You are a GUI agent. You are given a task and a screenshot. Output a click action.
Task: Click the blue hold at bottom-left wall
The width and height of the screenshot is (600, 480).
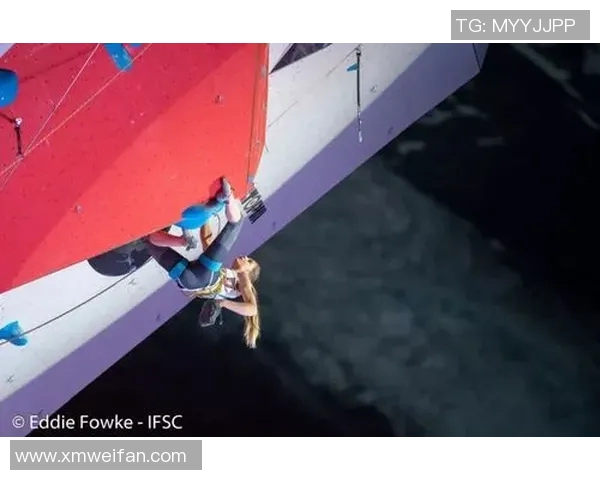point(13,333)
